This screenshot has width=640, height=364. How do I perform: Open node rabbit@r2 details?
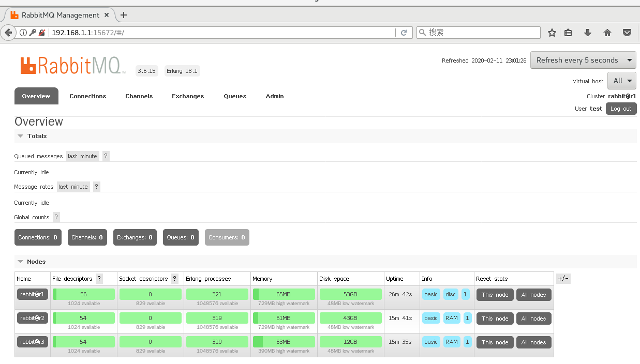(33, 318)
